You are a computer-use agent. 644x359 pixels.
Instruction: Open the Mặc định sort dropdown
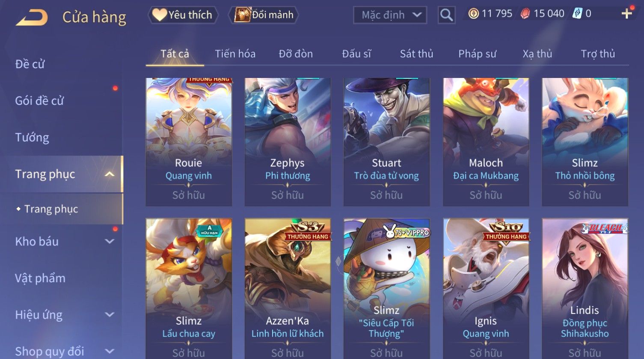tap(390, 15)
